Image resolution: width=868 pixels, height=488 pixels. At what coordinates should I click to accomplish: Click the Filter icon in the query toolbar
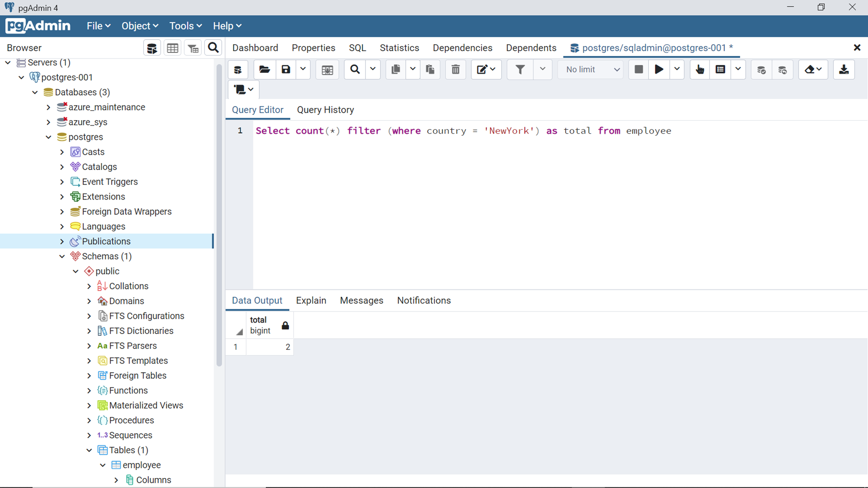(519, 69)
